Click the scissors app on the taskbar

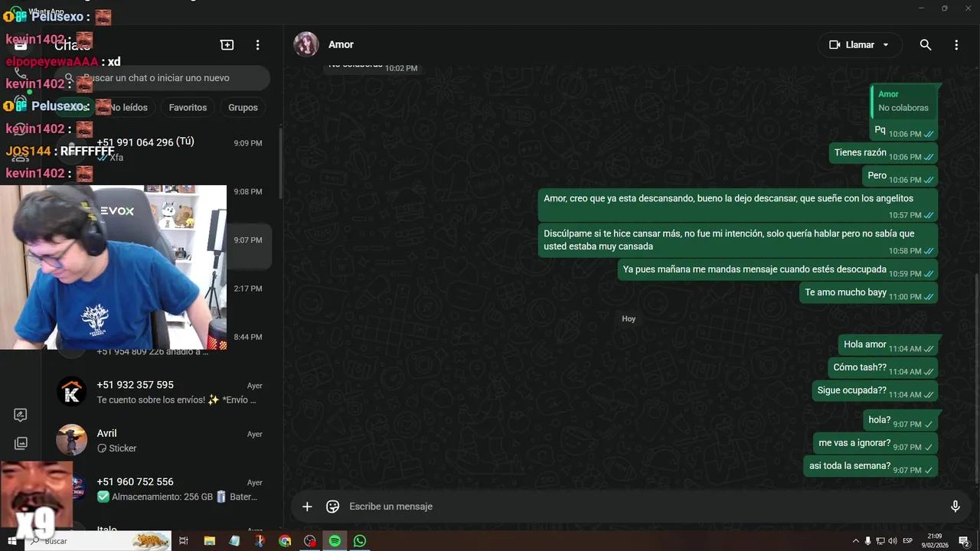point(260,541)
